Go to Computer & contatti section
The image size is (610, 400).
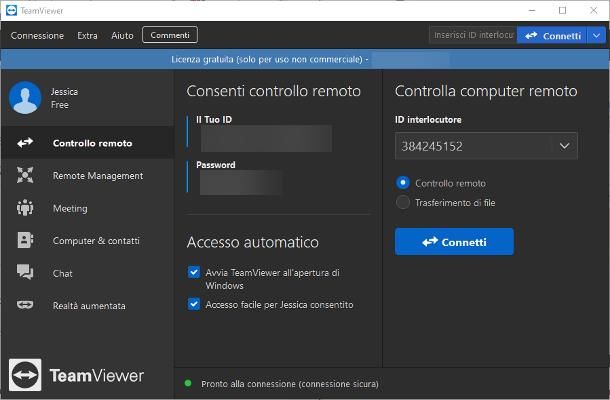click(x=88, y=240)
